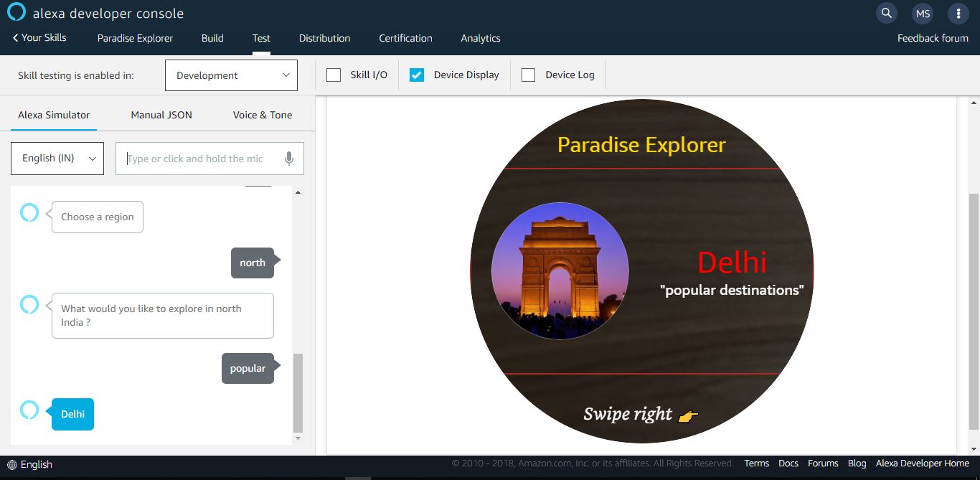Click the alexa developer console title
The height and width of the screenshot is (480, 980).
tap(108, 14)
